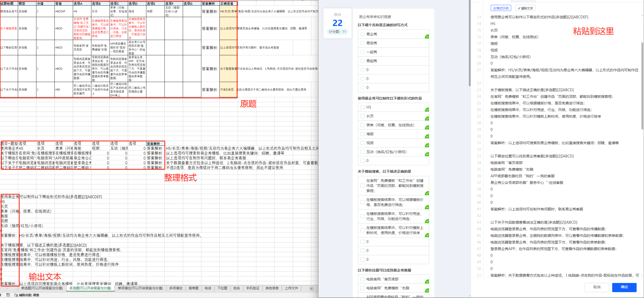
Task: Click question title 以下哪个名称是正确的拼写方式 in preview
Action: click(383, 25)
